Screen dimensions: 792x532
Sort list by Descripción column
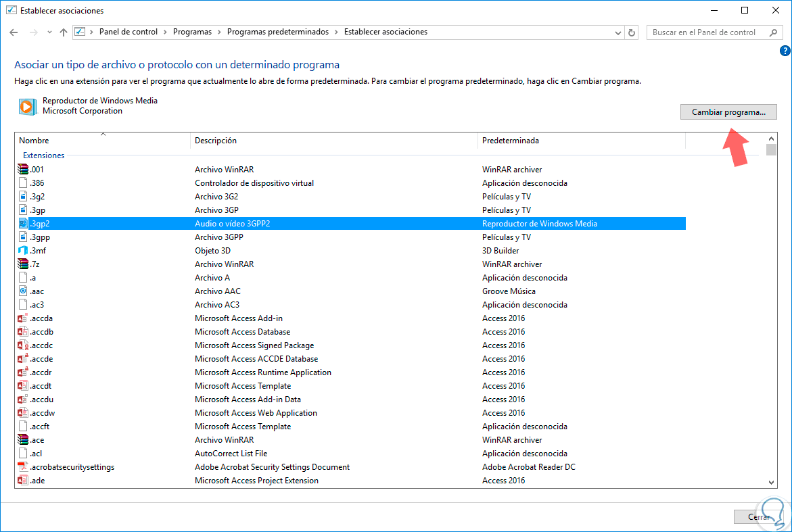pos(334,141)
